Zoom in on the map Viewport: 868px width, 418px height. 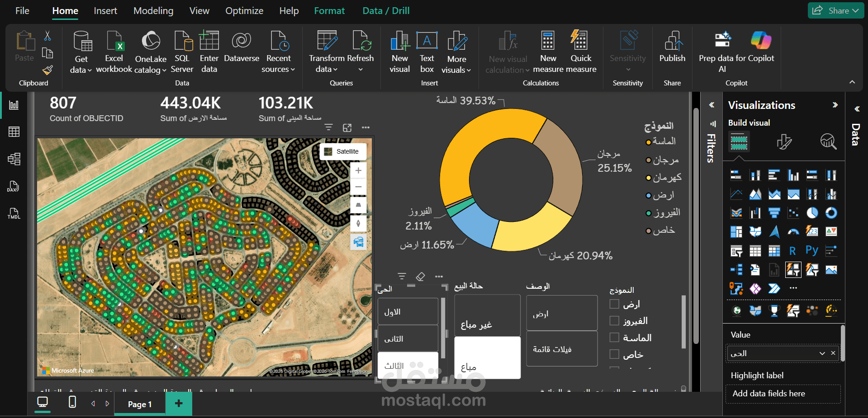[358, 171]
